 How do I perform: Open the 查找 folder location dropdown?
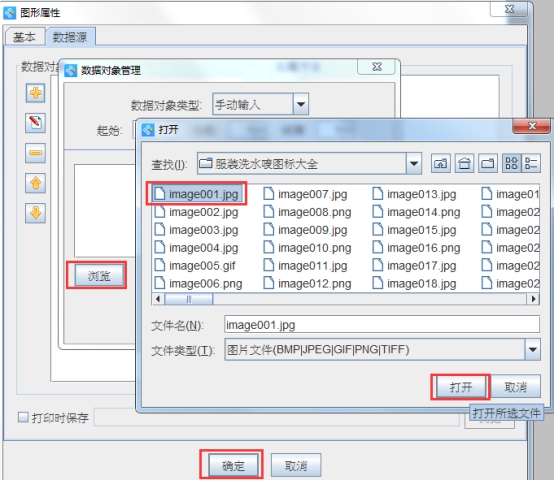click(x=414, y=163)
